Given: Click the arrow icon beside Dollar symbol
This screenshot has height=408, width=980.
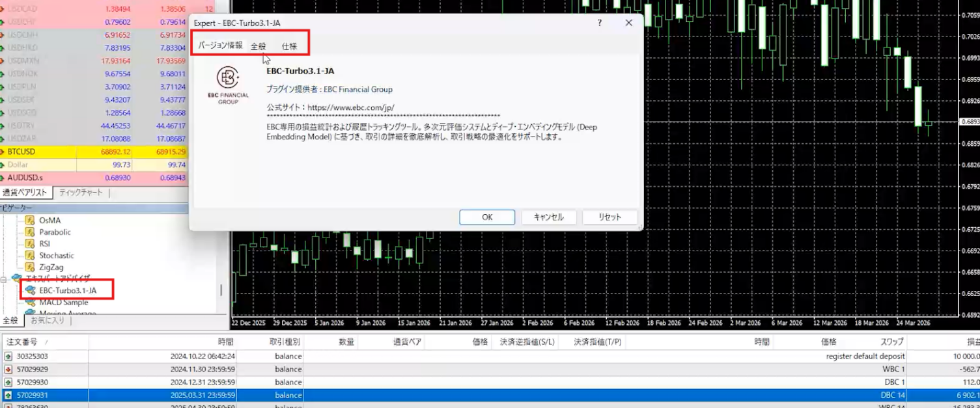Looking at the screenshot, I should (x=3, y=165).
